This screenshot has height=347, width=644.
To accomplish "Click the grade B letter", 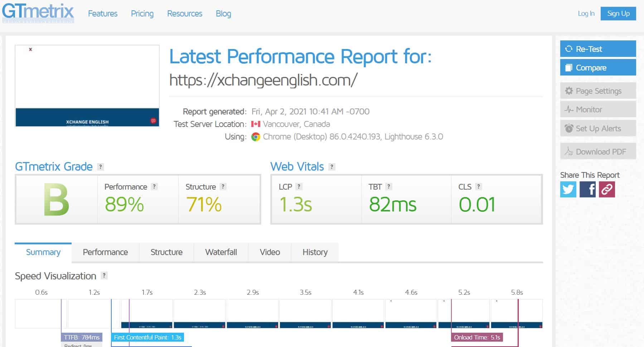I will point(56,200).
